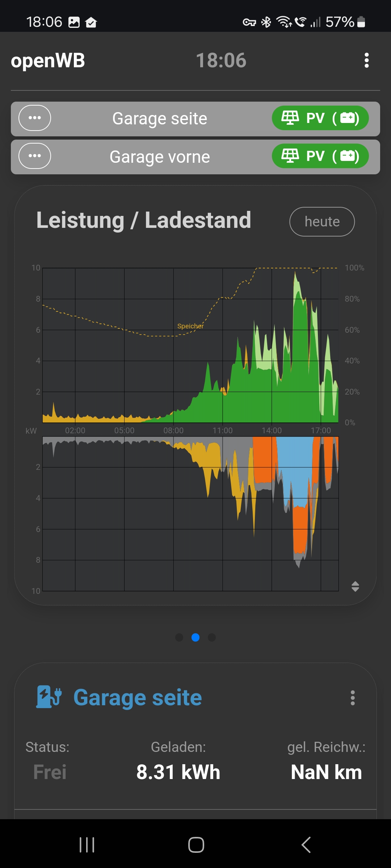Image resolution: width=391 pixels, height=868 pixels.
Task: Go to third carousel page dot
Action: pos(212,637)
